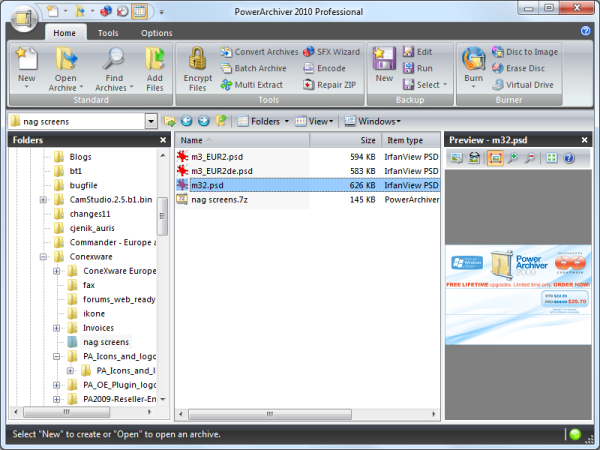Screen dimensions: 600x450
Task: Navigate back with the blue arrow
Action: (186, 121)
